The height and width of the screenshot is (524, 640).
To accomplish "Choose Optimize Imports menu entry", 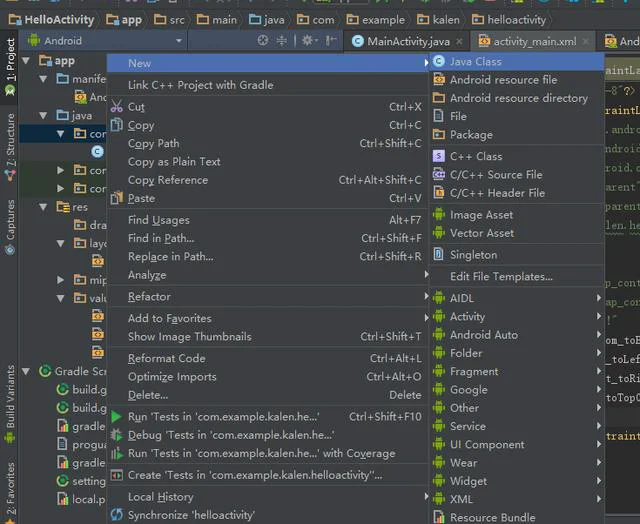I will (268, 377).
